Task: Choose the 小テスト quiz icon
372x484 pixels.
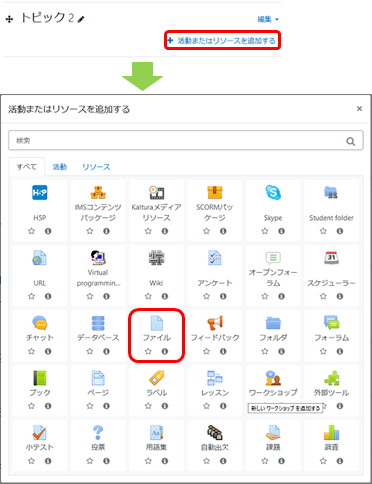Action: tap(40, 433)
